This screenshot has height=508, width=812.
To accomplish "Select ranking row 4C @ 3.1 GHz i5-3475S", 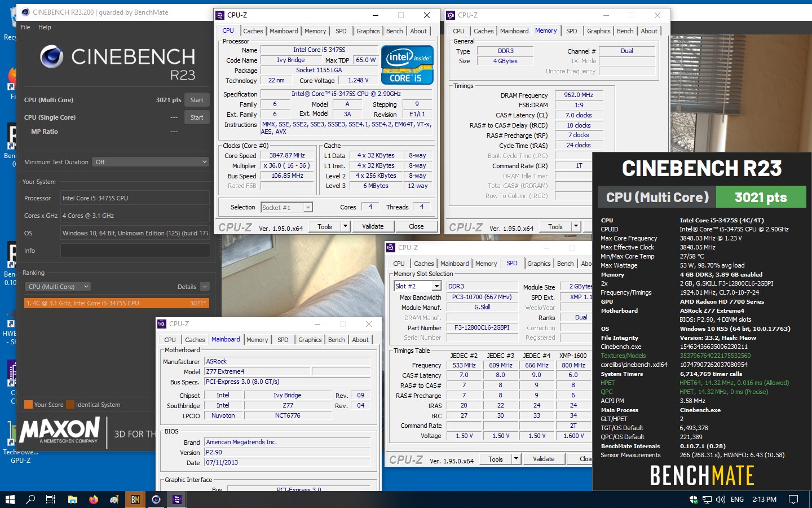I will (117, 303).
